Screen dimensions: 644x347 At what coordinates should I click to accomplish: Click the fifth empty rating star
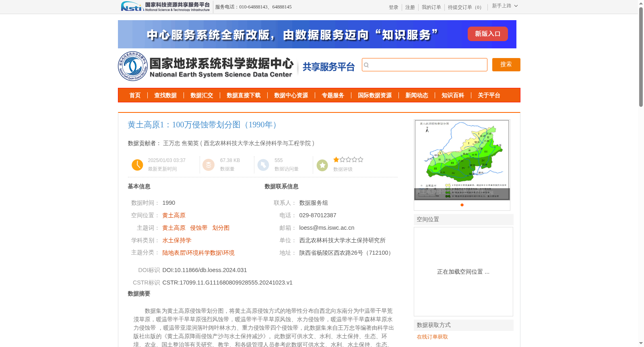(361, 160)
